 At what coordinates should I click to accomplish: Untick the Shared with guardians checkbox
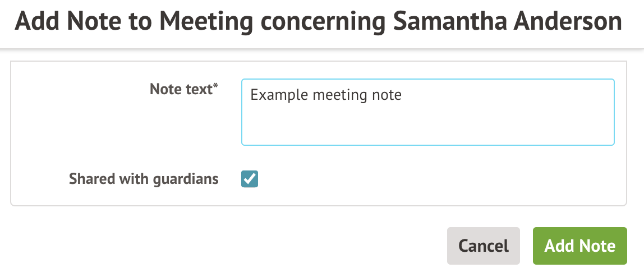(x=250, y=179)
